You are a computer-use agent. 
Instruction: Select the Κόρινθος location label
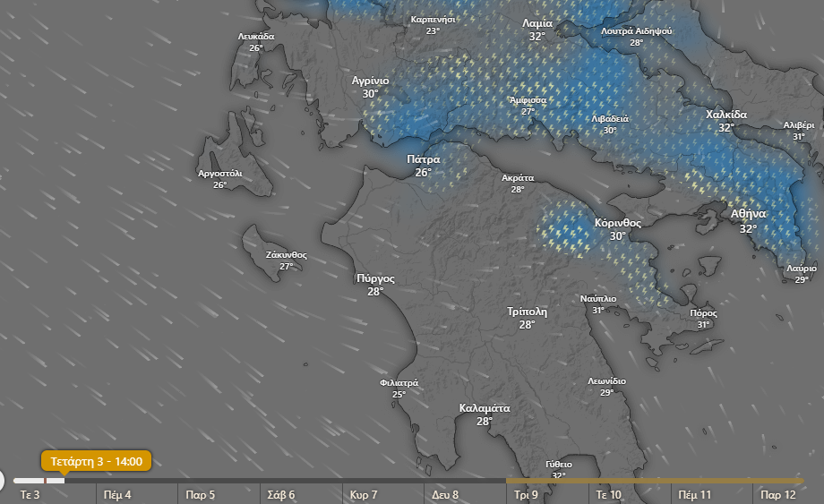click(x=618, y=223)
